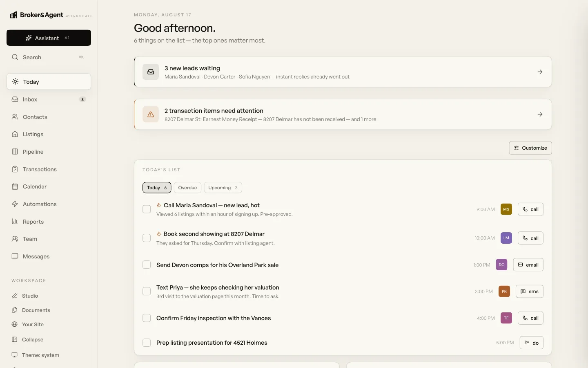
Task: Switch to the Overdue tab
Action: (187, 188)
